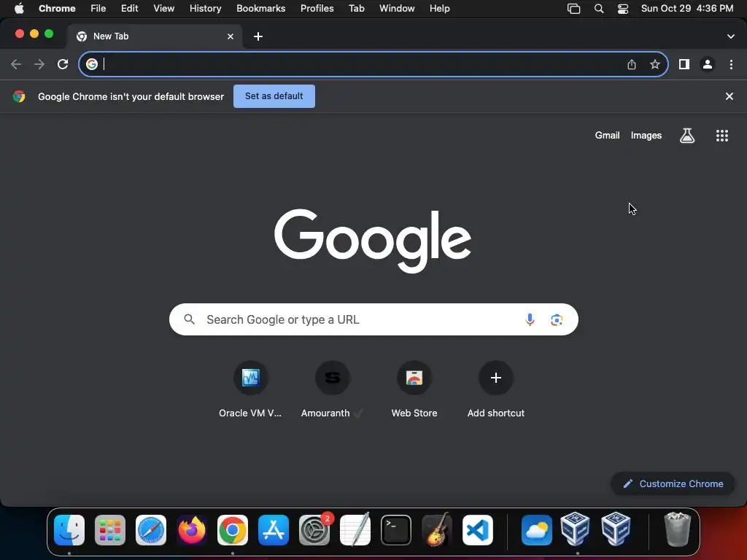Image resolution: width=747 pixels, height=560 pixels.
Task: Open the Oracle VM V... shortcut
Action: point(251,389)
